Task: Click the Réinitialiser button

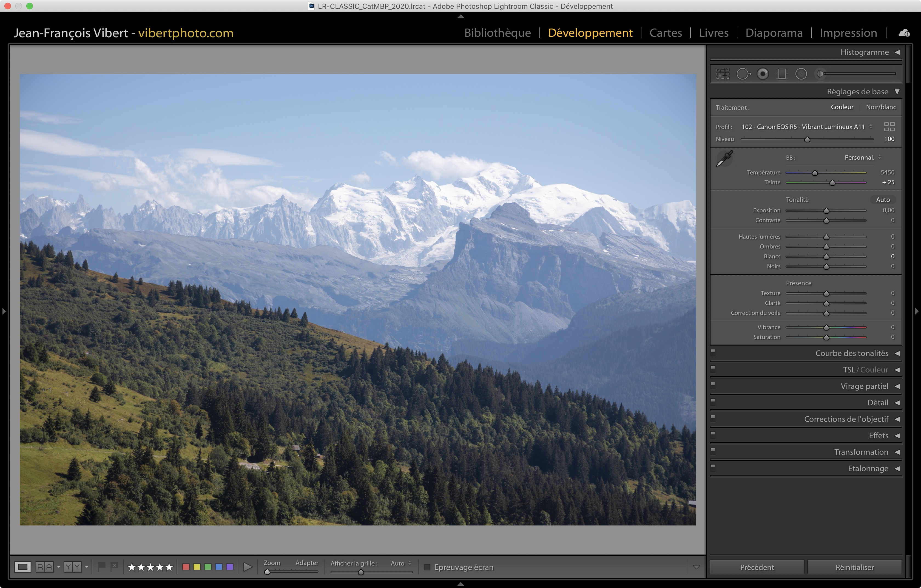Action: coord(854,567)
